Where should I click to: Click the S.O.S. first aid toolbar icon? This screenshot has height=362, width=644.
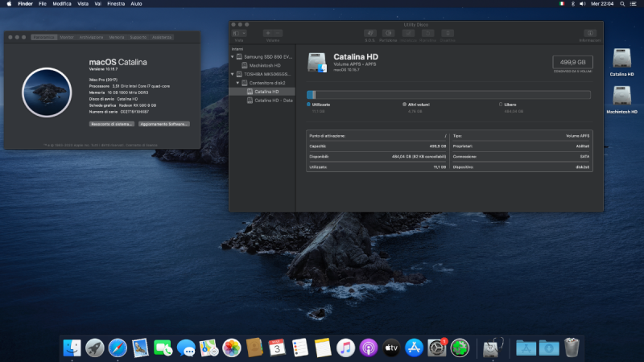pyautogui.click(x=369, y=33)
